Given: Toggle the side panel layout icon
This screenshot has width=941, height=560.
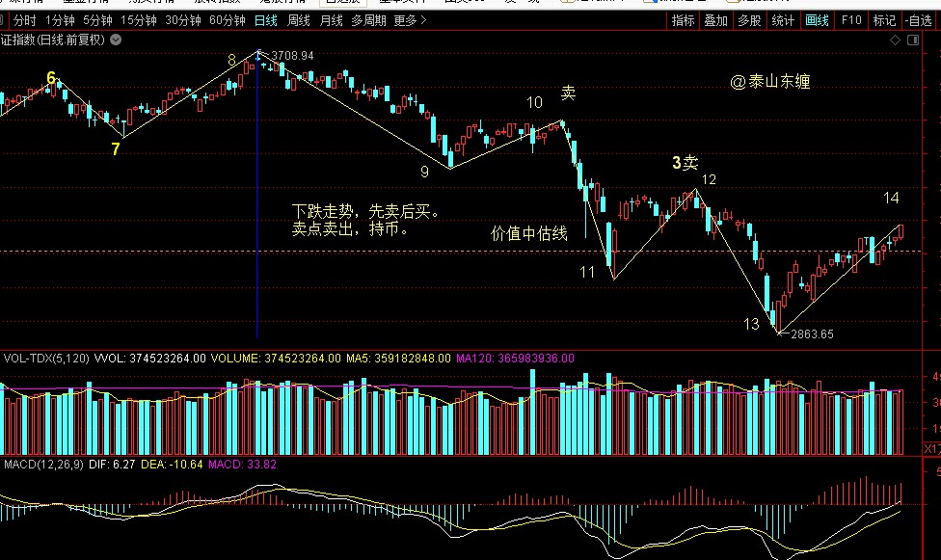Looking at the screenshot, I should (913, 40).
